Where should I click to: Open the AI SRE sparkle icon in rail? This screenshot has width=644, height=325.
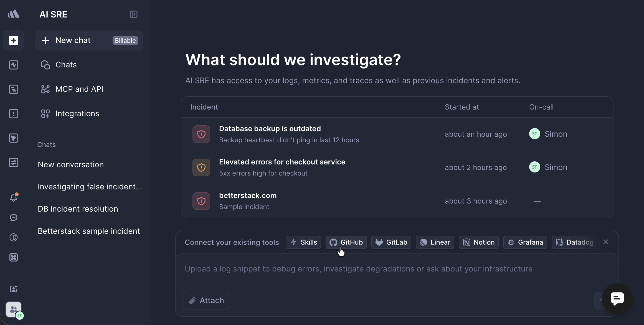pos(14,40)
